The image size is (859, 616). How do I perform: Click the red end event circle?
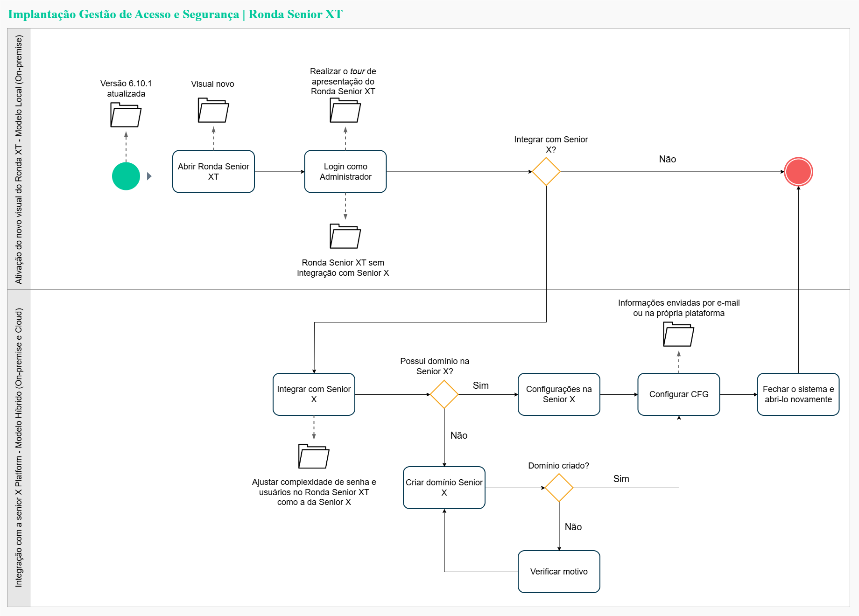[798, 172]
